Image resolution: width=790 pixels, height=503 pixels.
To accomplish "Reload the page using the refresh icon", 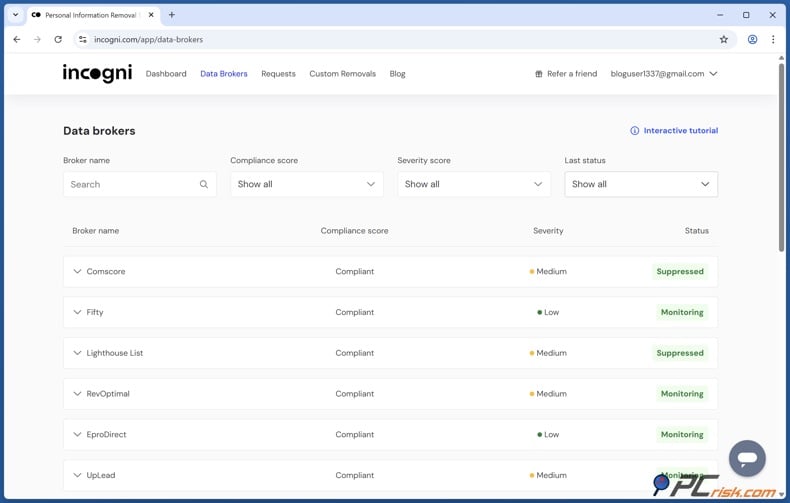I will [58, 40].
